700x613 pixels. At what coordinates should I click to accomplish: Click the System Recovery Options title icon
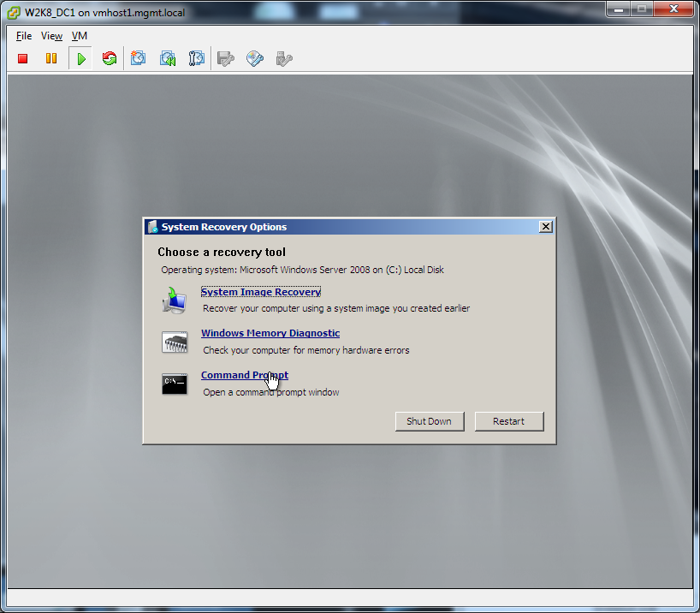click(x=152, y=227)
